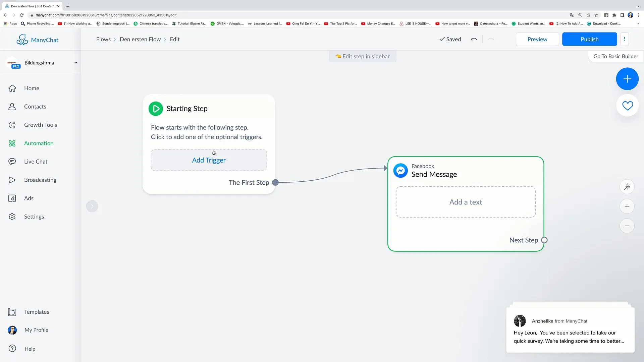Click the My Profile avatar
Image resolution: width=644 pixels, height=362 pixels.
[12, 330]
